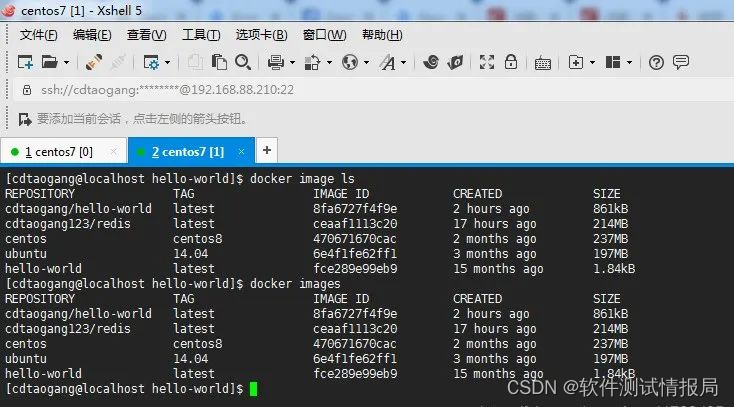The image size is (734, 407).
Task: Click the greyed Copy icon
Action: pyautogui.click(x=195, y=62)
